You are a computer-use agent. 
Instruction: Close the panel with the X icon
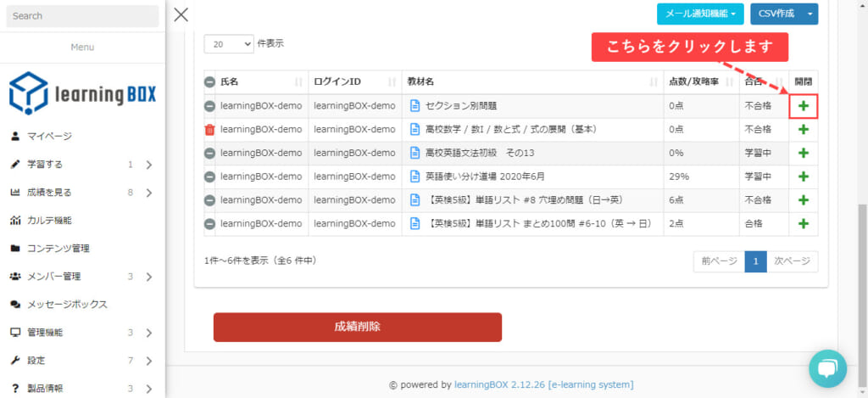point(181,14)
